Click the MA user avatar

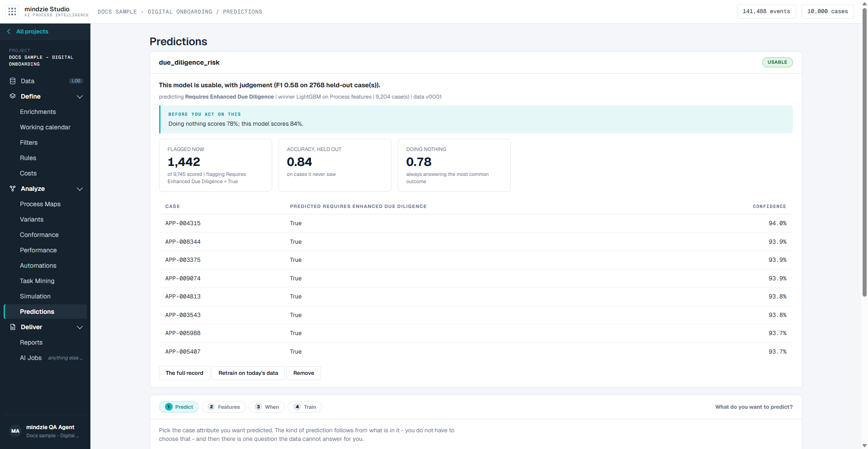(15, 431)
